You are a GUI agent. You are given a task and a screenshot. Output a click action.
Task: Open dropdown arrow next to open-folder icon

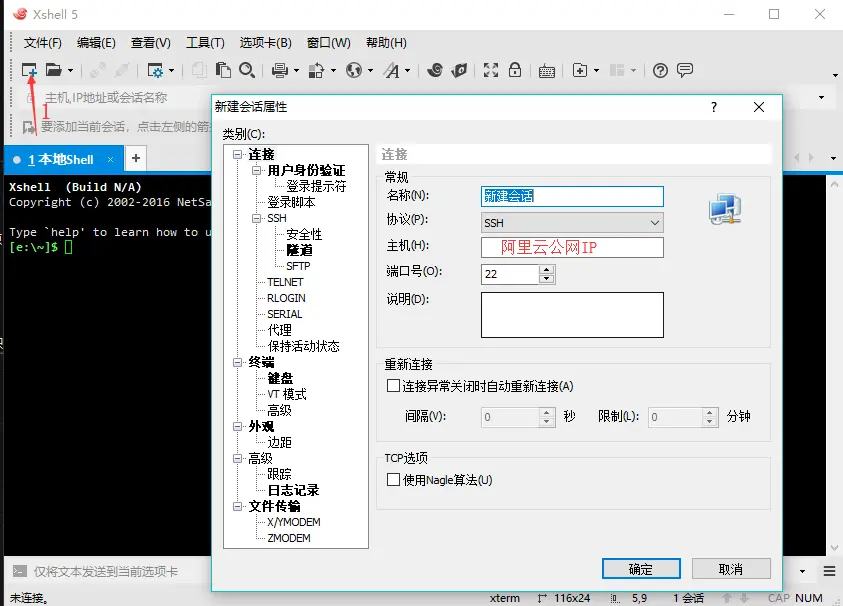[70, 70]
